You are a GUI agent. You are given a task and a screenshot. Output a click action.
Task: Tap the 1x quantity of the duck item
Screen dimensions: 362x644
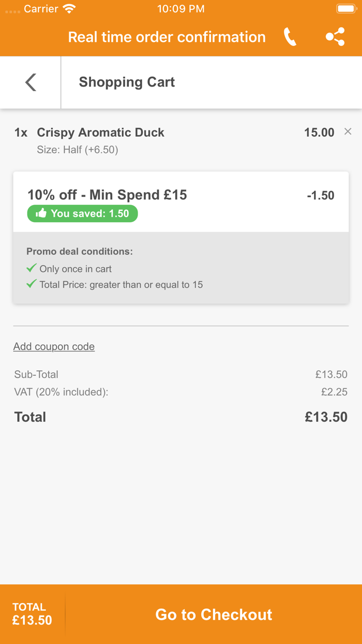point(21,133)
